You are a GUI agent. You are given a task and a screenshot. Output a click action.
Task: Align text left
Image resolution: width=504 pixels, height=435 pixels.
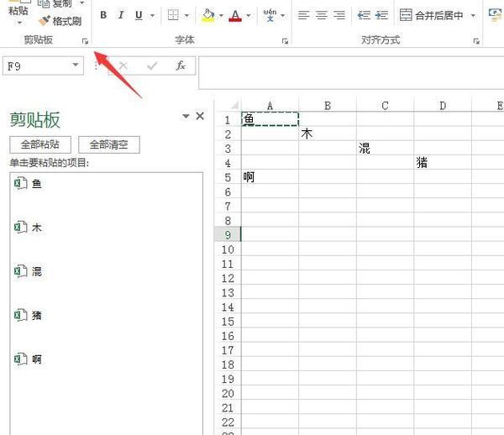click(303, 15)
